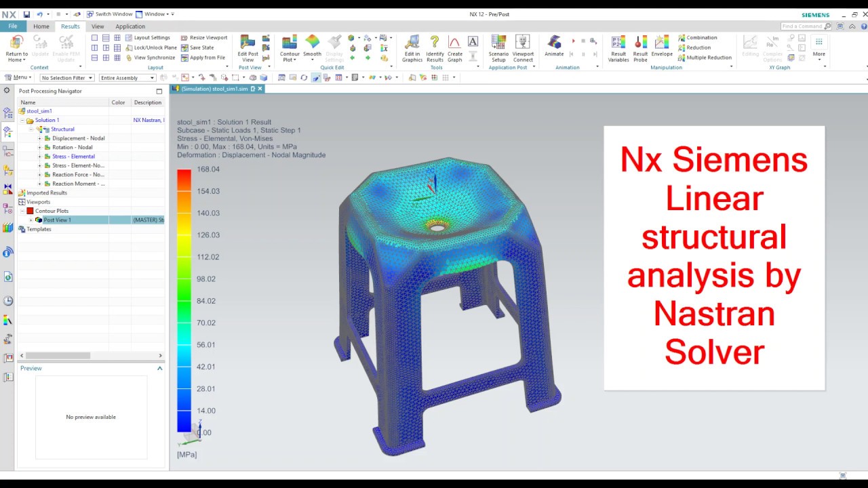
Task: Click the Find a Command search box
Action: [x=806, y=26]
